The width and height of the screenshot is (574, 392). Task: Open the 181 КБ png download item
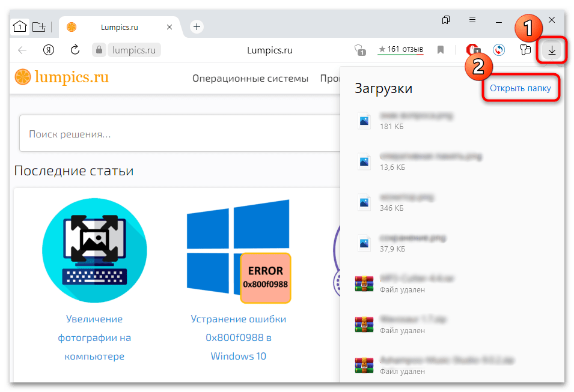[416, 121]
